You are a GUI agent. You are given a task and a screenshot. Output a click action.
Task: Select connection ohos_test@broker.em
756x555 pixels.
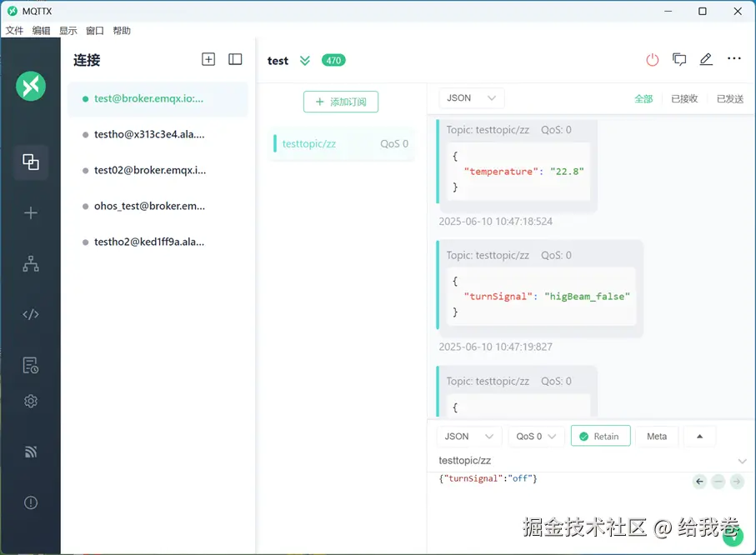point(158,206)
